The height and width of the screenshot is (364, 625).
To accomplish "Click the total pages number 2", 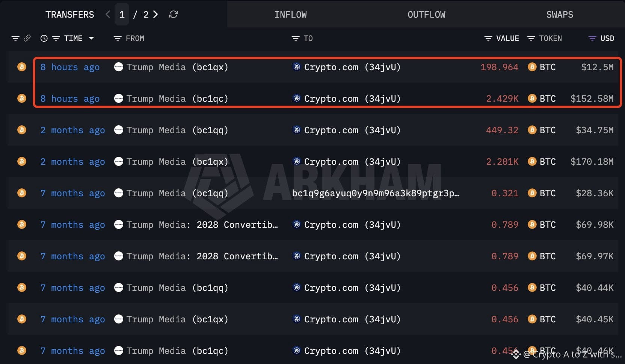I will click(146, 14).
